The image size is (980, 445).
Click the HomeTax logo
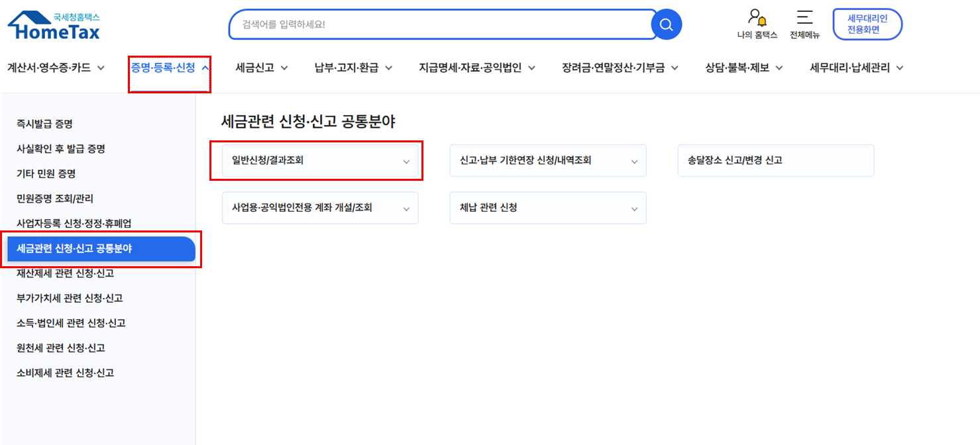[x=54, y=25]
